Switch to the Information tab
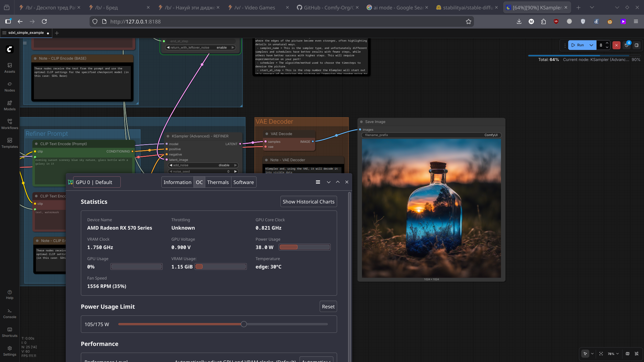This screenshot has width=644, height=362. pos(177,182)
